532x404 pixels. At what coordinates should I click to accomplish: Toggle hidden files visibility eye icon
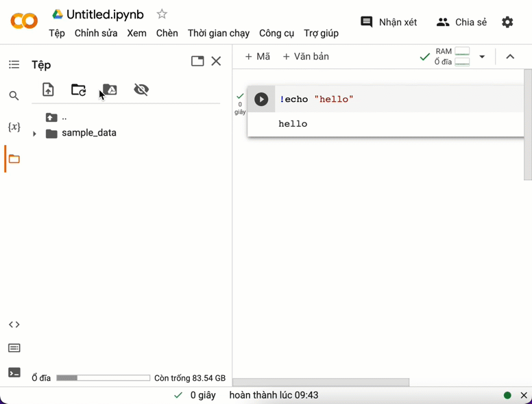click(141, 90)
